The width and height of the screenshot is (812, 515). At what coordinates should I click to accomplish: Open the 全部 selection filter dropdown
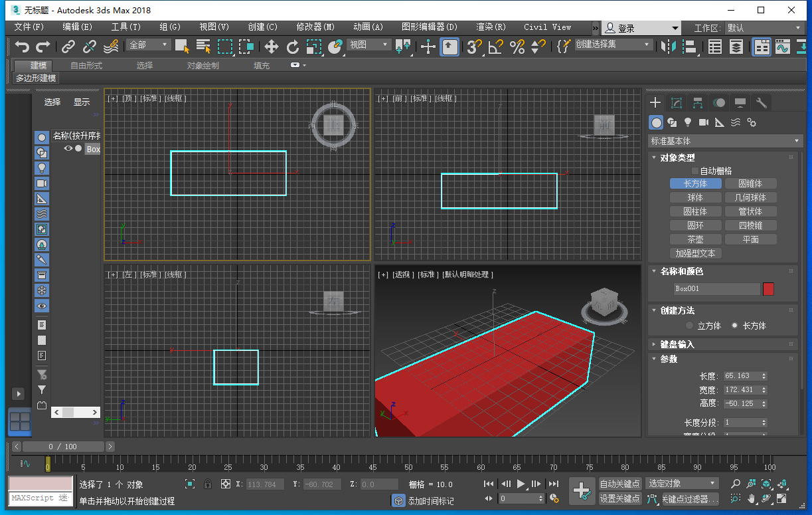pos(149,45)
